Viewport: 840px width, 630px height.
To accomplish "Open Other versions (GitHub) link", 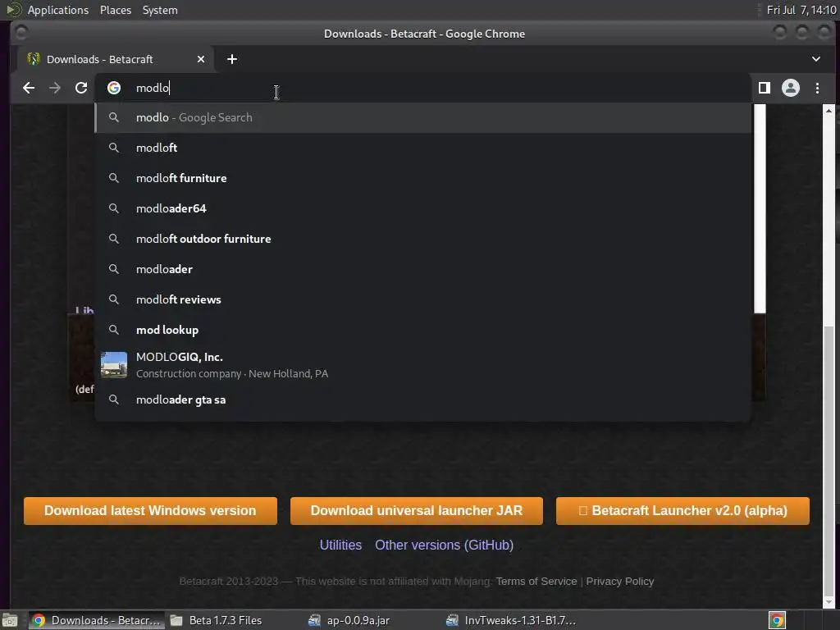I will (x=444, y=546).
